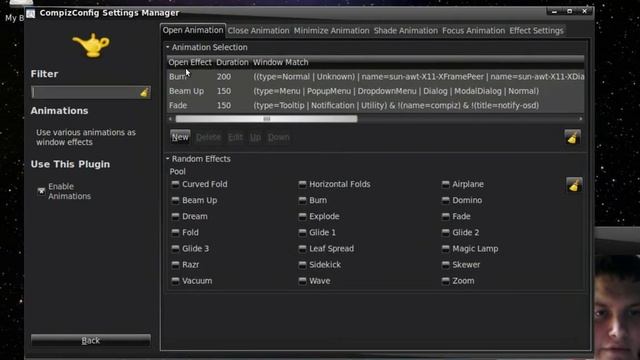Check the Fold effect
The height and width of the screenshot is (360, 640).
[175, 233]
